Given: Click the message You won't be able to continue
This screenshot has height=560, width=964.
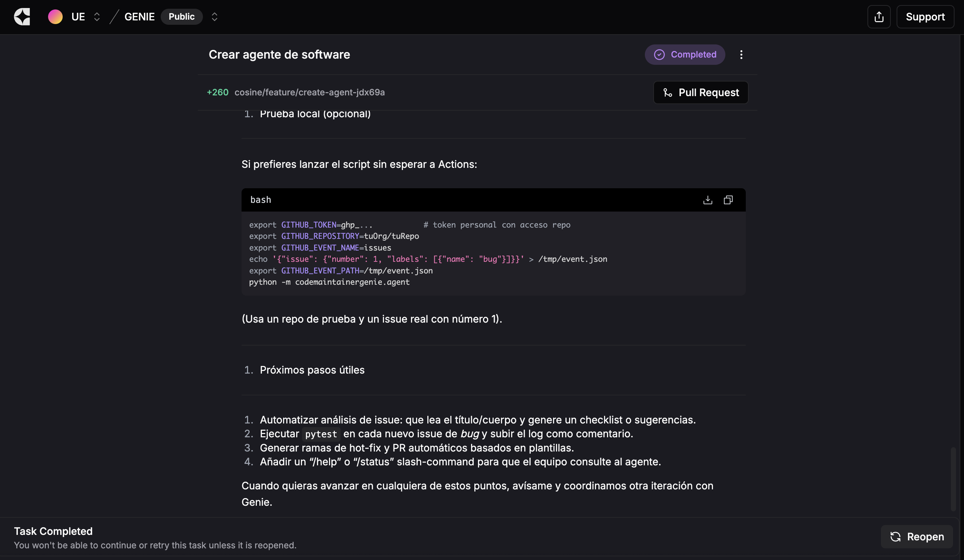Looking at the screenshot, I should (155, 545).
